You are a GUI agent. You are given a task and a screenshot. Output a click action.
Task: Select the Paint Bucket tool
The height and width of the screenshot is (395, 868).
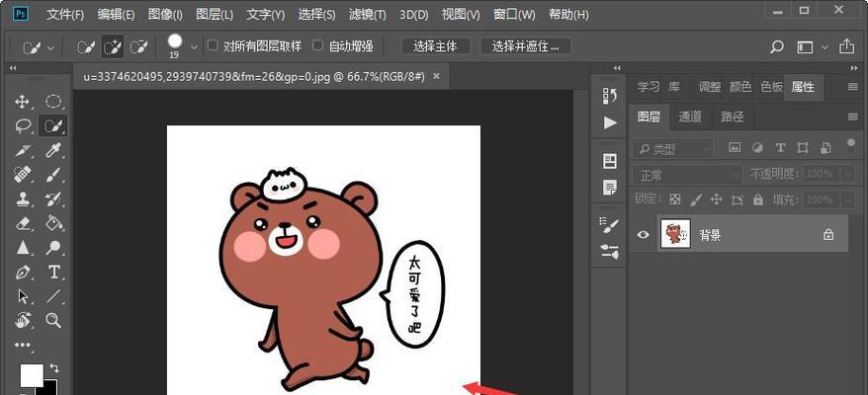coord(53,223)
